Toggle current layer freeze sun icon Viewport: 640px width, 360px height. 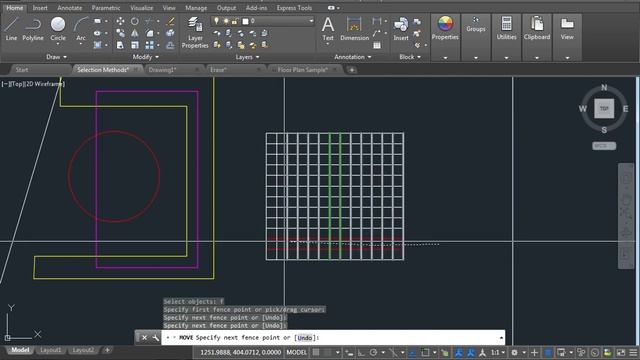tap(226, 21)
